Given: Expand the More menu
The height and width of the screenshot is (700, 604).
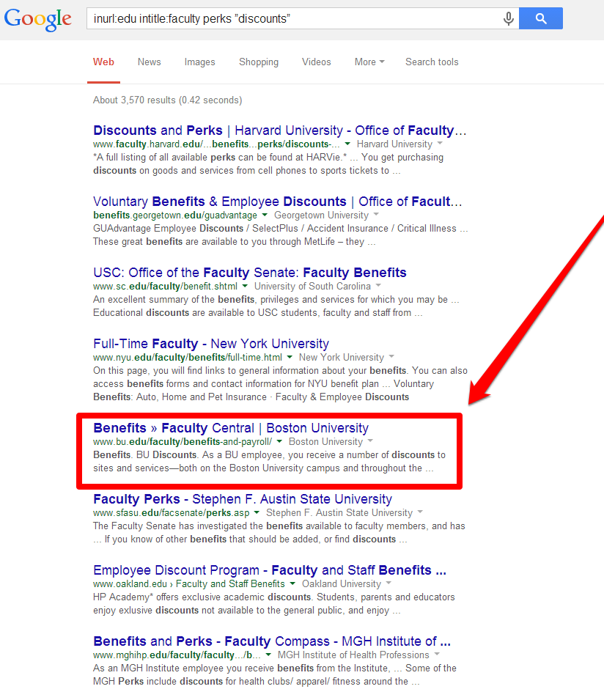Looking at the screenshot, I should click(x=369, y=62).
